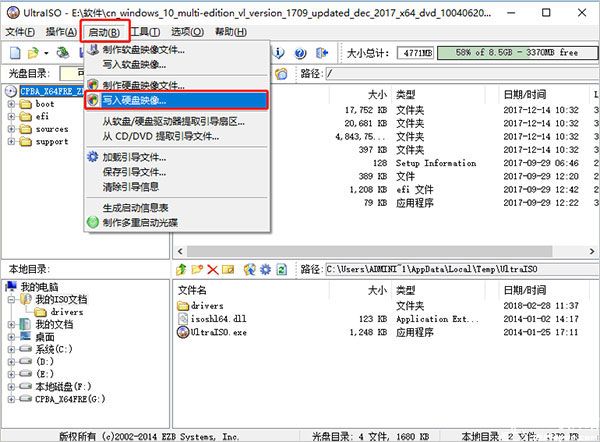This screenshot has width=600, height=442.
Task: Choose 从软盘/硬盘驱动器提取引导扇区...
Action: pyautogui.click(x=177, y=122)
